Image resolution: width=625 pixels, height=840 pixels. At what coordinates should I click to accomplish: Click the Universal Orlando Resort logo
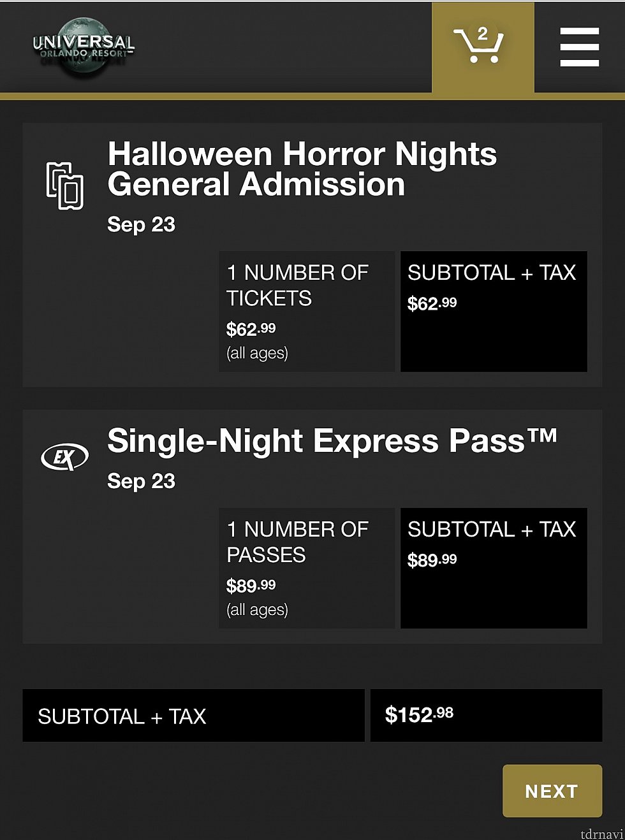click(x=84, y=47)
